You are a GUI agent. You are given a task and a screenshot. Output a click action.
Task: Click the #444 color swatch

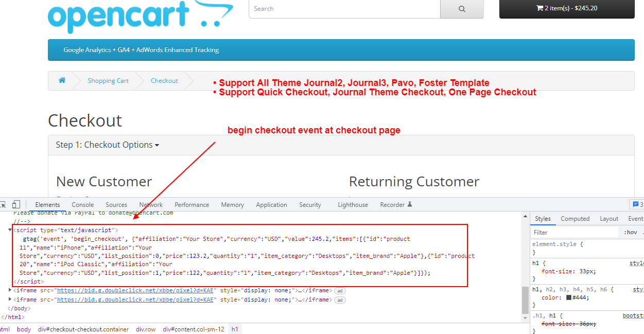[x=569, y=297]
